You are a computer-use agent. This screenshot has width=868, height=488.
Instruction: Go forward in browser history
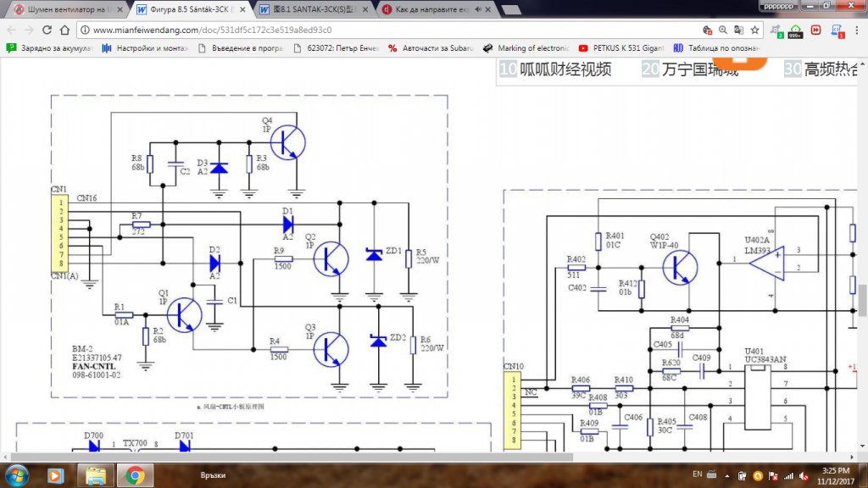pos(29,30)
